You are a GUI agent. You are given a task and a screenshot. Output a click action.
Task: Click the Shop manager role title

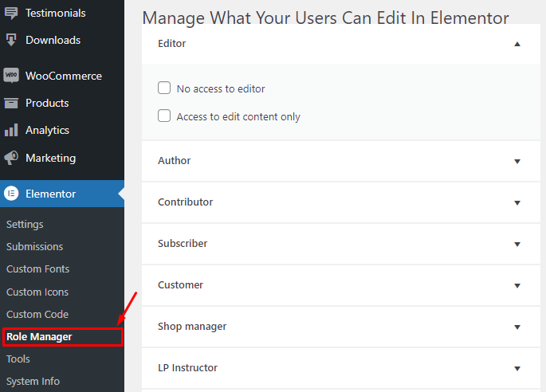192,326
